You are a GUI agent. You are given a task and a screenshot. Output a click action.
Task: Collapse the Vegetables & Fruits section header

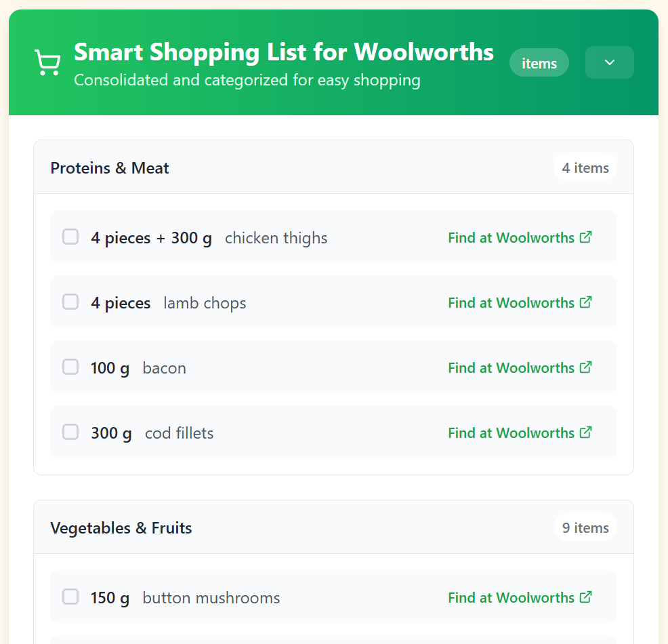click(333, 527)
